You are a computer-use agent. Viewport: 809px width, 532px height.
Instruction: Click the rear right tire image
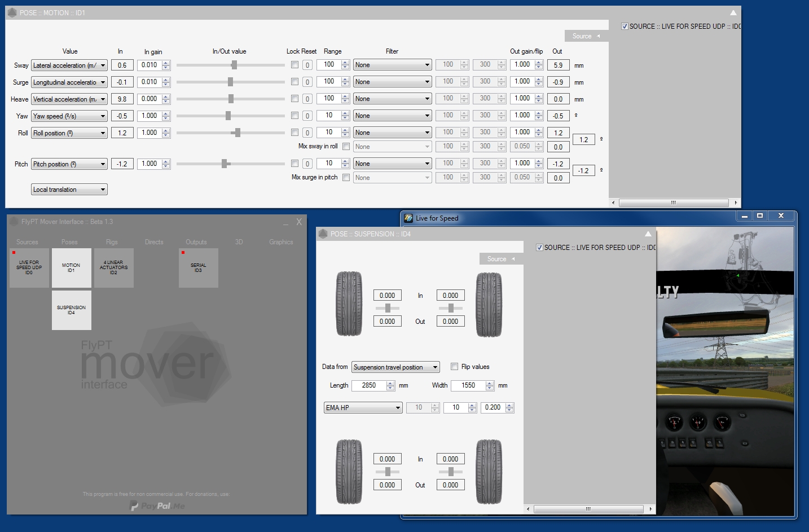[489, 472]
